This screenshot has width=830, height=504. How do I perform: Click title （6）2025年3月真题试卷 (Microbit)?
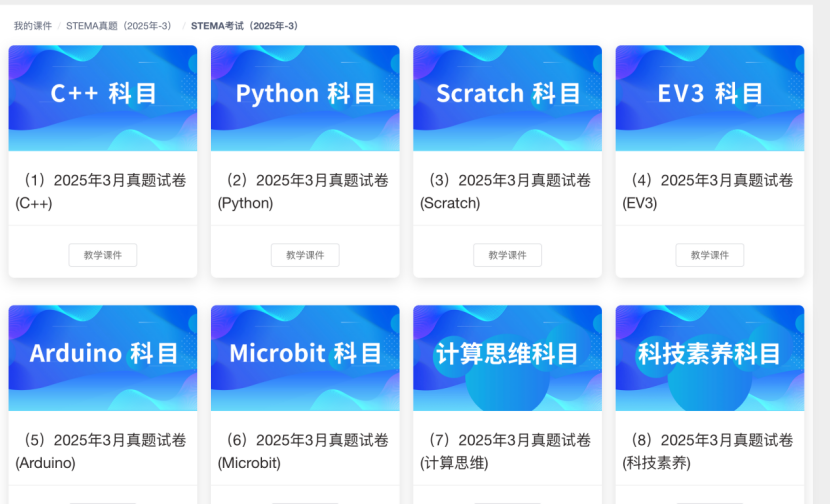303,452
